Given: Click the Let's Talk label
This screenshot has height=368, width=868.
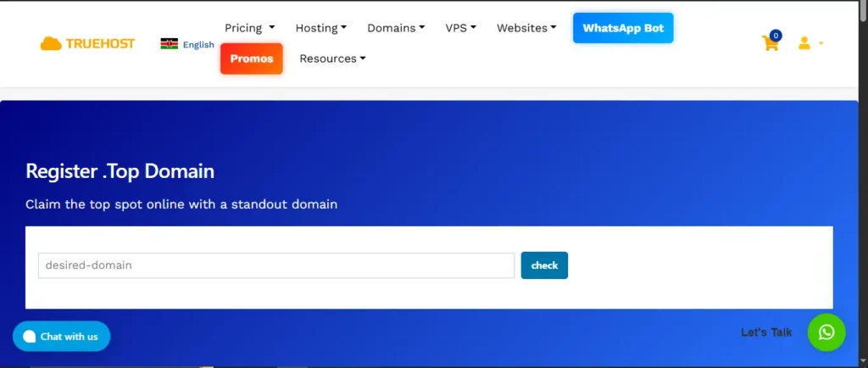Looking at the screenshot, I should 766,332.
